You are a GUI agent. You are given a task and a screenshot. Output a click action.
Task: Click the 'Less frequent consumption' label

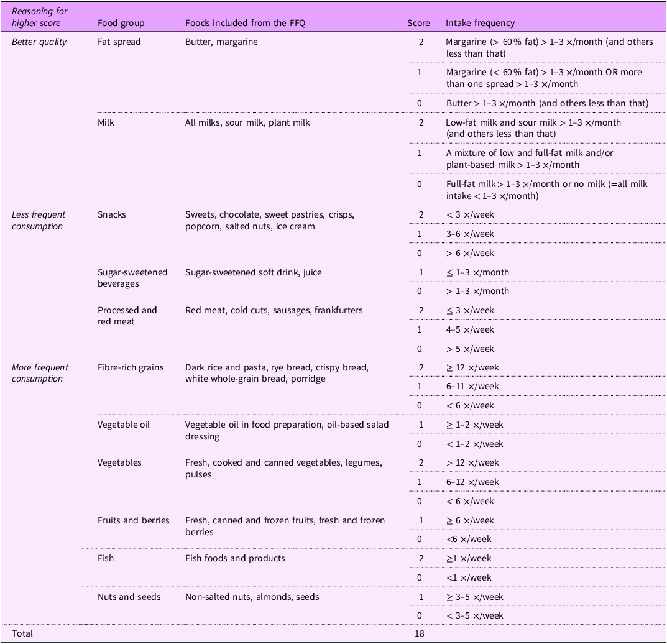tap(39, 220)
